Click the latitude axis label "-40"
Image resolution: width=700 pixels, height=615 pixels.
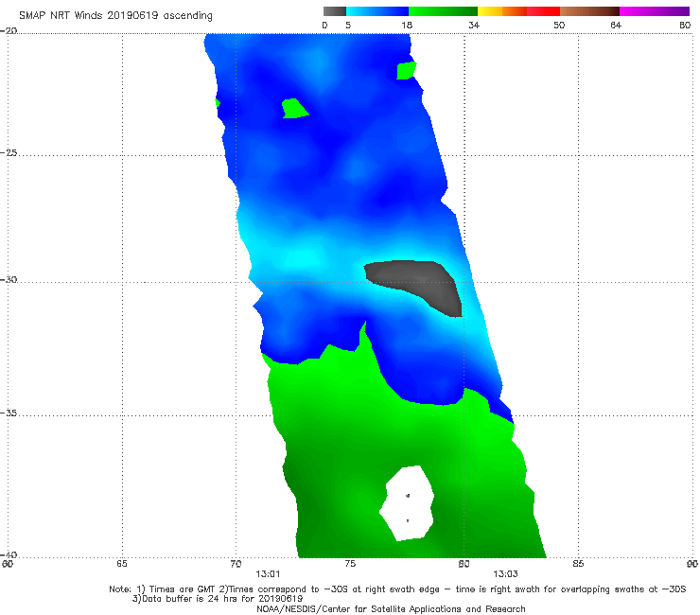point(9,555)
